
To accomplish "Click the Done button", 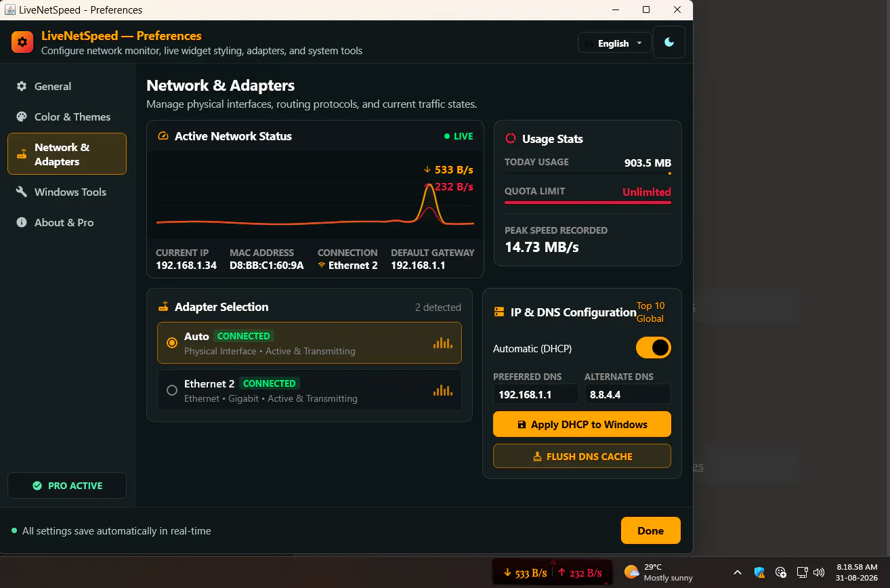I will [x=650, y=530].
